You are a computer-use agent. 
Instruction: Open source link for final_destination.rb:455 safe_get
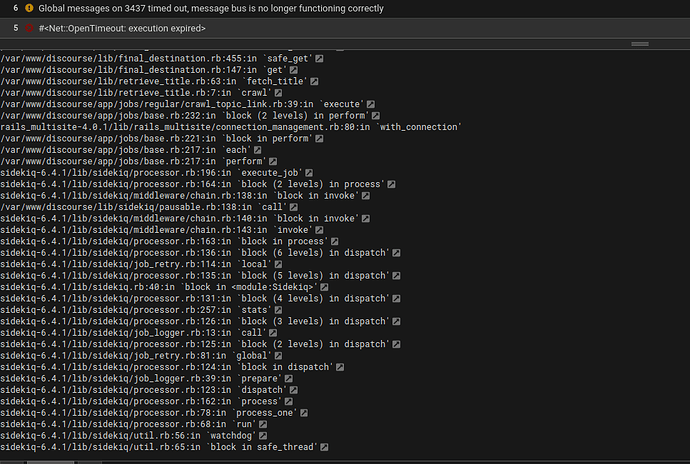(x=319, y=59)
